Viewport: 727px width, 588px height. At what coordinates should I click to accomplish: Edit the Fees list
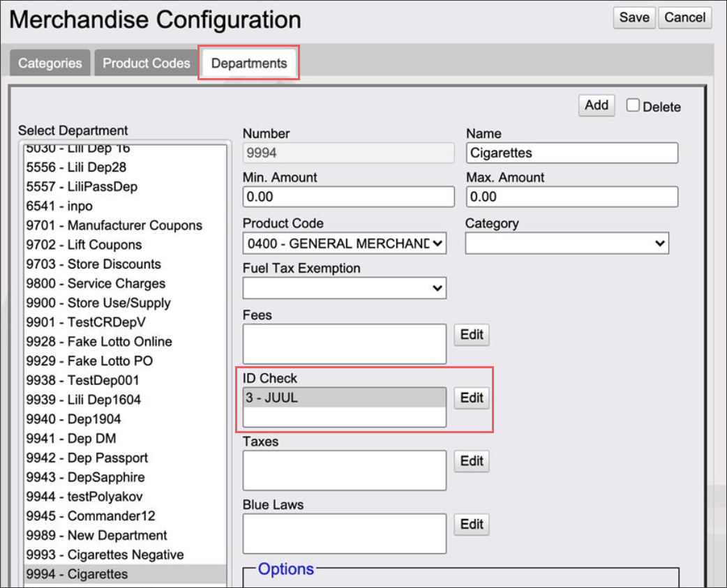[472, 335]
